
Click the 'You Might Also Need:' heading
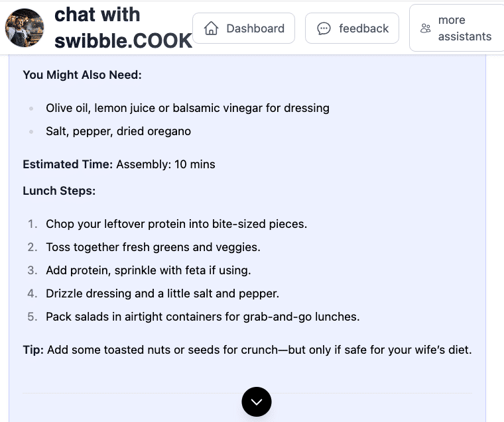[82, 75]
